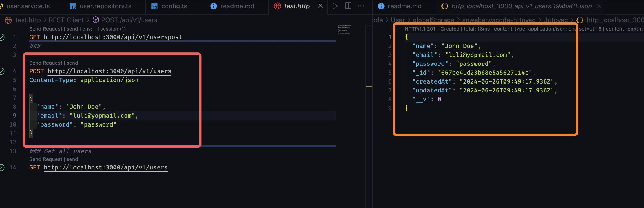This screenshot has height=208, width=644.
Task: Click "name": "John Doe" in test.http request body
Action: coord(71,107)
